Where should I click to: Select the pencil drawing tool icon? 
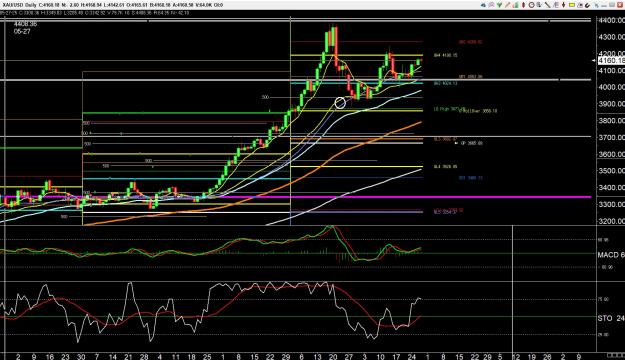pos(507,5)
